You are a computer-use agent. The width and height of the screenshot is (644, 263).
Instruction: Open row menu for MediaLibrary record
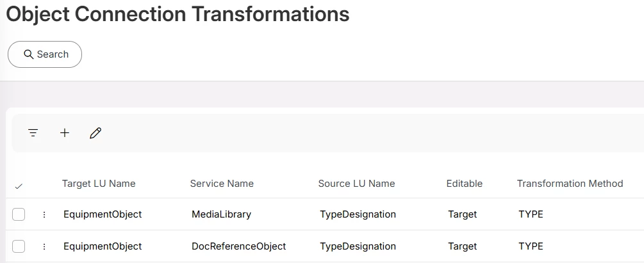44,215
